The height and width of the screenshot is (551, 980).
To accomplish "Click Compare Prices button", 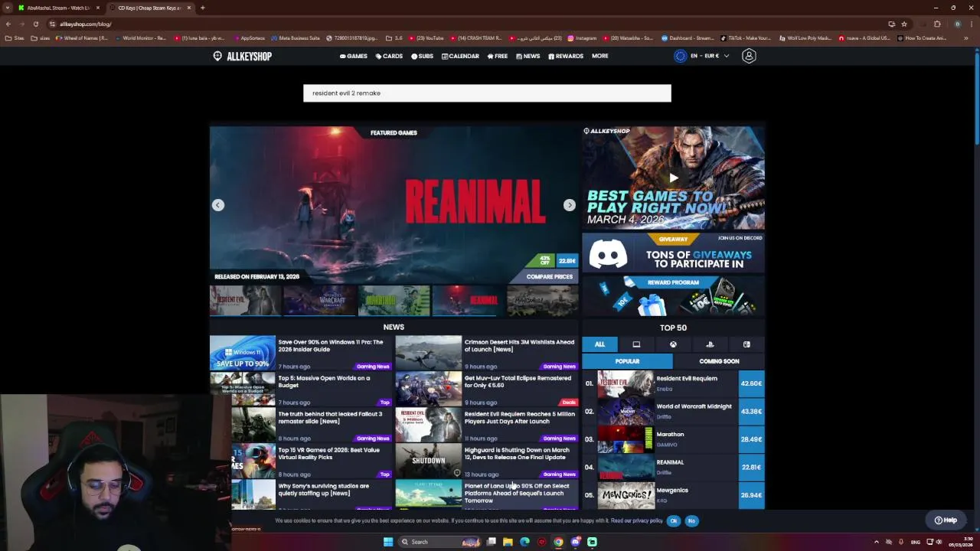I will (x=549, y=276).
